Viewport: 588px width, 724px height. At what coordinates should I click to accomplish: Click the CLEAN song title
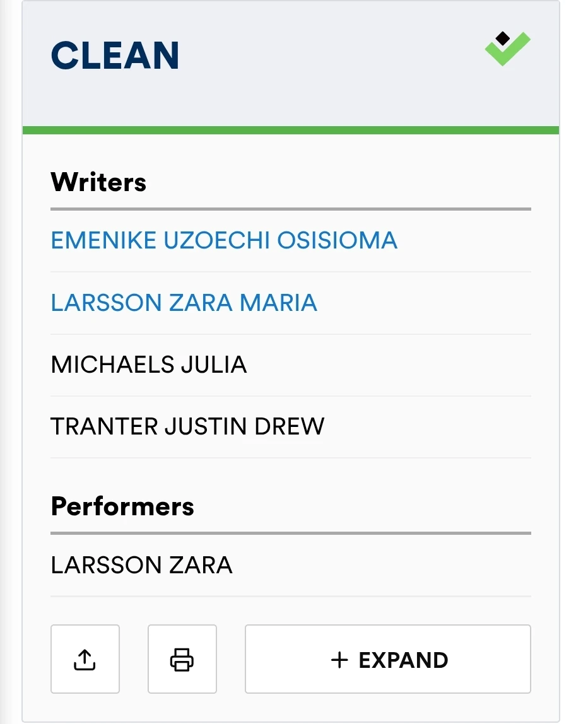click(x=115, y=55)
